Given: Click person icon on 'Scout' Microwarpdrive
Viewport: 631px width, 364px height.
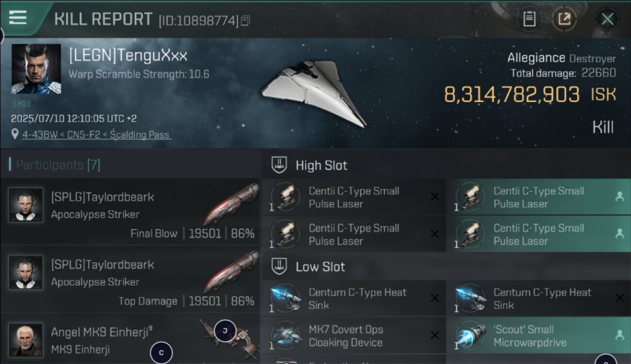Looking at the screenshot, I should pos(619,335).
